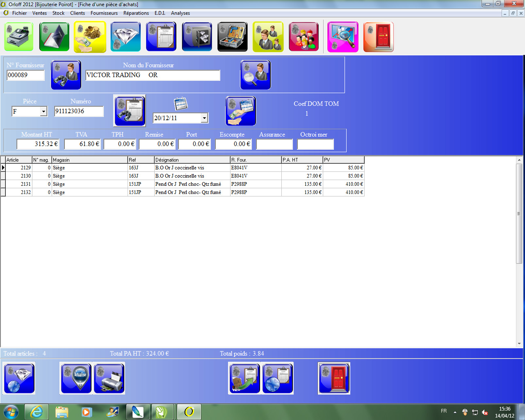This screenshot has width=525, height=420.
Task: Click the TPH amount field
Action: click(120, 144)
